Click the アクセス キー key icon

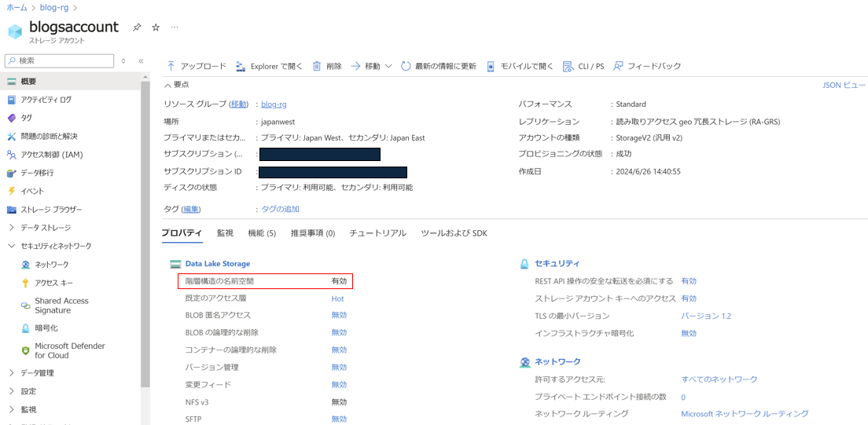(x=25, y=283)
